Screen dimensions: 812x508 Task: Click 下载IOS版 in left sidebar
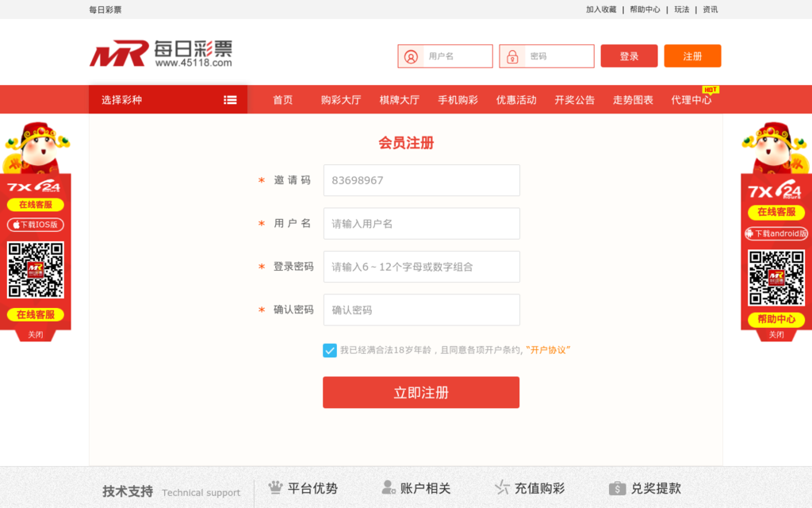tap(36, 225)
